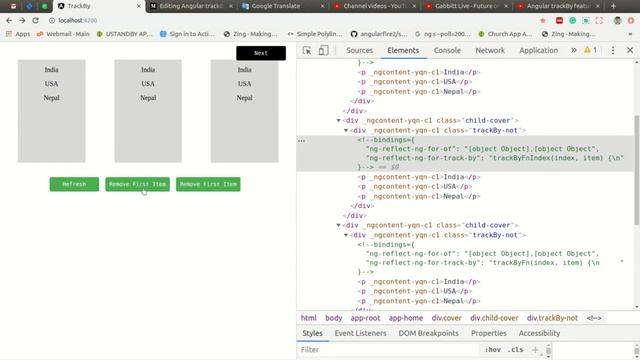Image resolution: width=640 pixels, height=360 pixels.
Task: Collapse the first visible child-cover div
Action: click(338, 120)
